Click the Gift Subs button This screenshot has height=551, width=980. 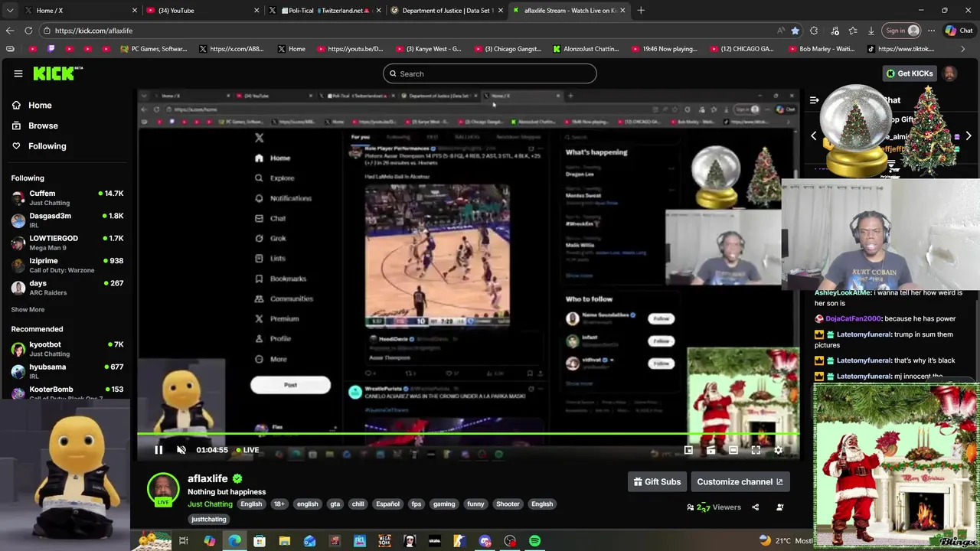click(657, 481)
